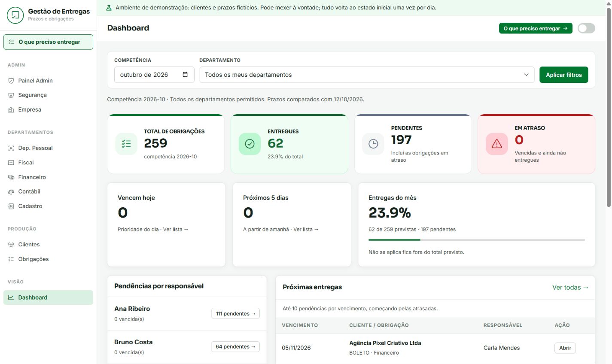
Task: Click Abrir for Agência Pixel Criativo Ltda
Action: pos(565,348)
